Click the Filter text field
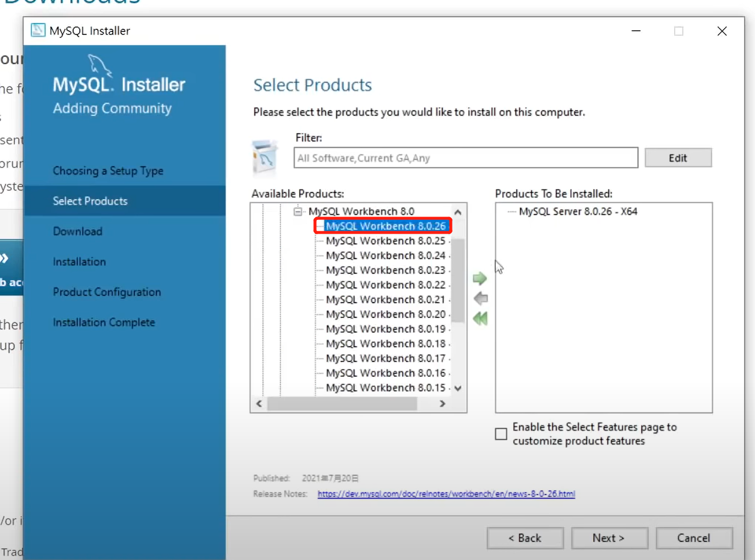Image resolution: width=755 pixels, height=560 pixels. pyautogui.click(x=466, y=158)
